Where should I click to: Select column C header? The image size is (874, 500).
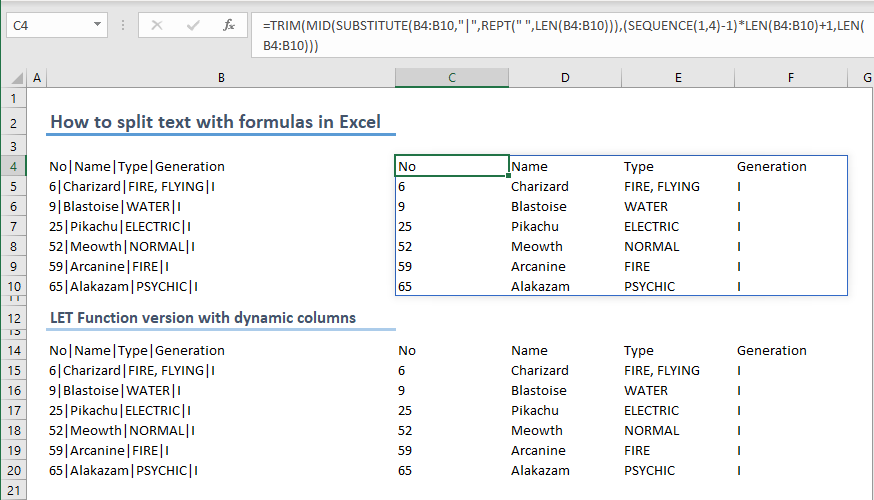pyautogui.click(x=451, y=77)
